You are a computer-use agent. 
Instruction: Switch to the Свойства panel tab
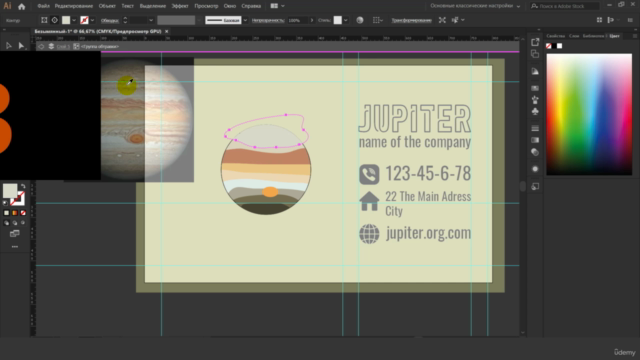pos(556,36)
